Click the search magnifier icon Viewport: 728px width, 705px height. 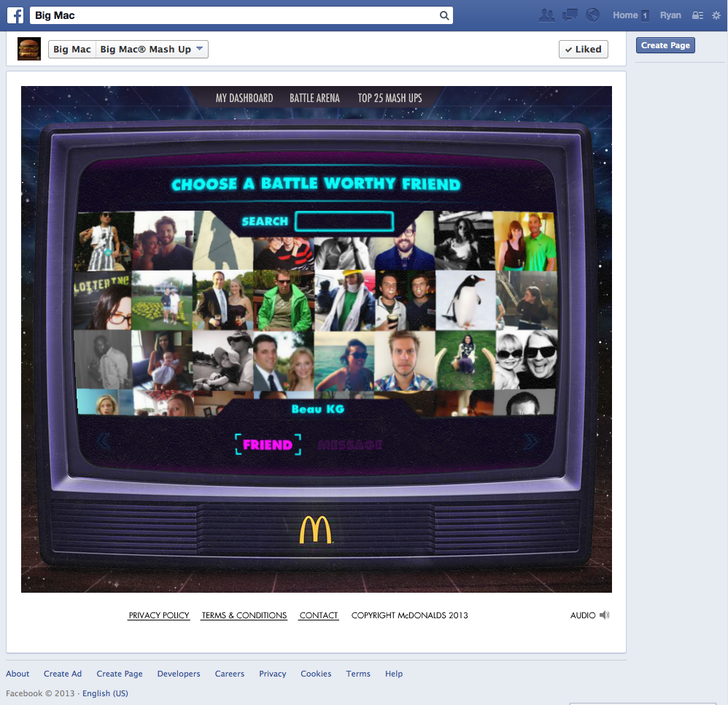(x=444, y=15)
